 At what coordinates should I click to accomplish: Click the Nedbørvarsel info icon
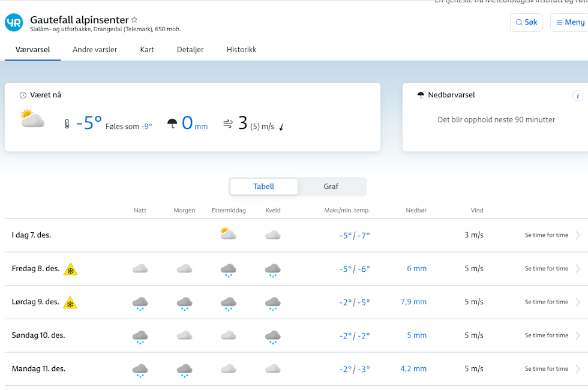[577, 95]
